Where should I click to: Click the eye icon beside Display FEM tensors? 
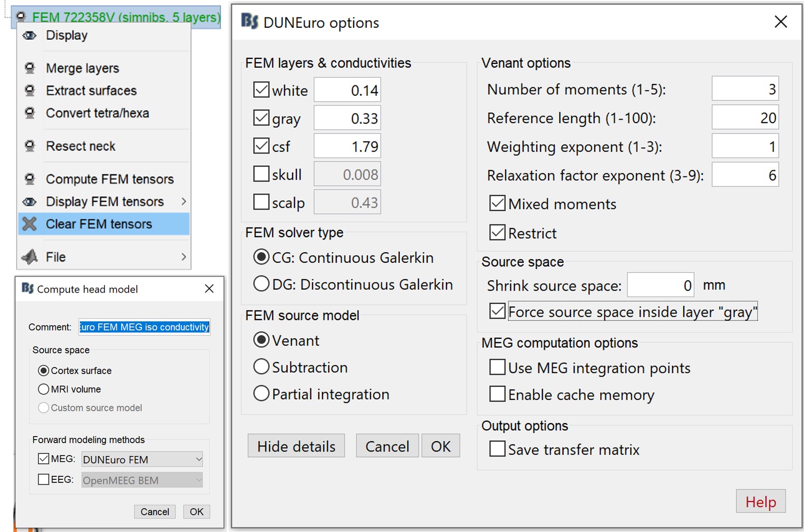click(30, 202)
